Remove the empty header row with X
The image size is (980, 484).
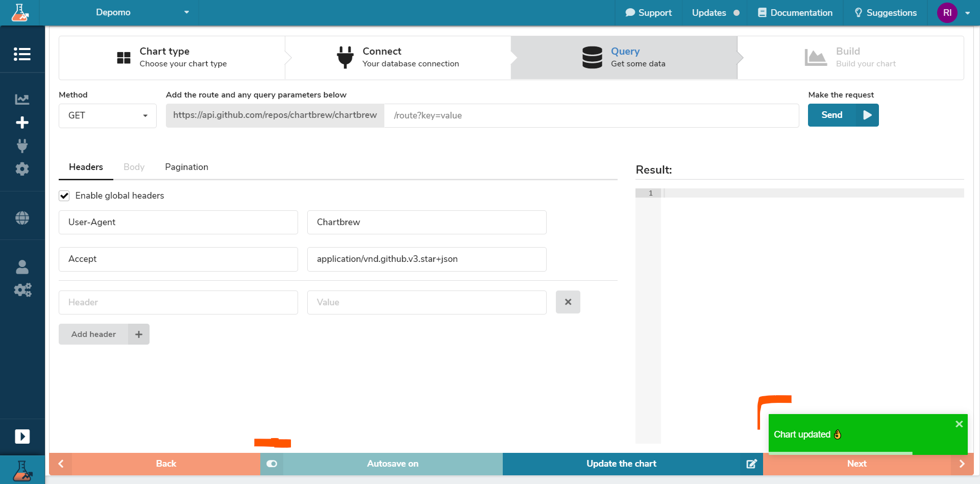point(568,302)
